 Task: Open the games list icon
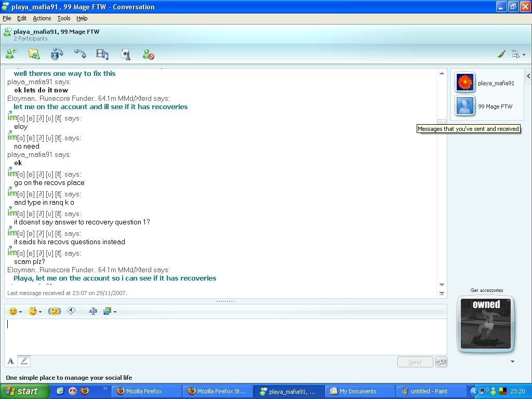[x=125, y=54]
